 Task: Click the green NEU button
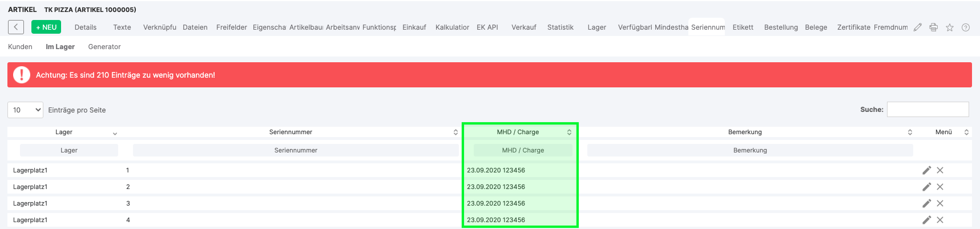(x=46, y=27)
